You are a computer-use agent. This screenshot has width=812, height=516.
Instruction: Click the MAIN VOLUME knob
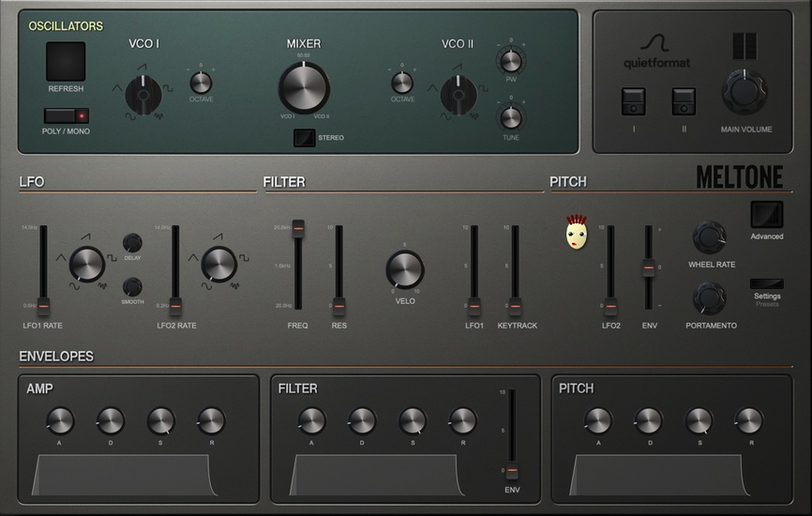click(744, 92)
